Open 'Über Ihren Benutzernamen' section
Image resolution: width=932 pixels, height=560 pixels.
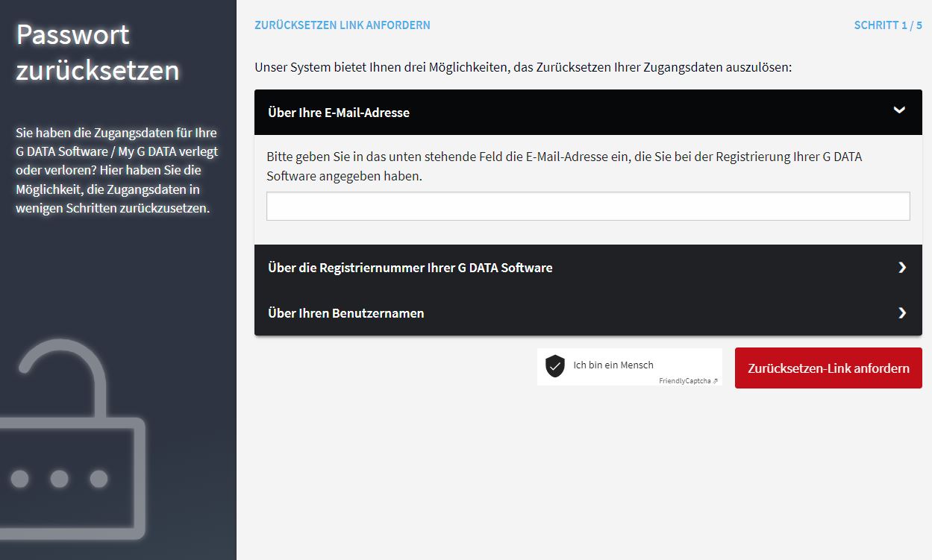tap(588, 313)
